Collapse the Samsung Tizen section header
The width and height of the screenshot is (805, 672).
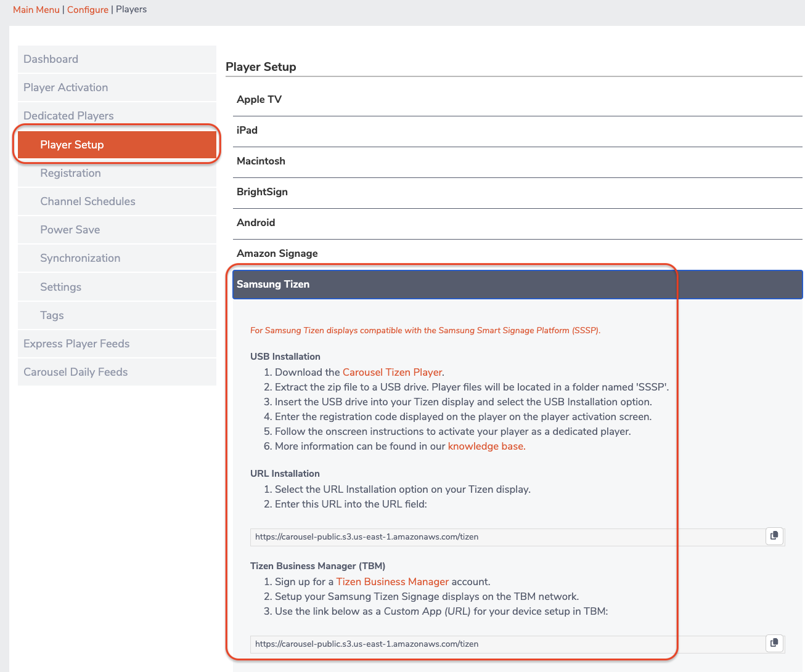click(x=518, y=285)
